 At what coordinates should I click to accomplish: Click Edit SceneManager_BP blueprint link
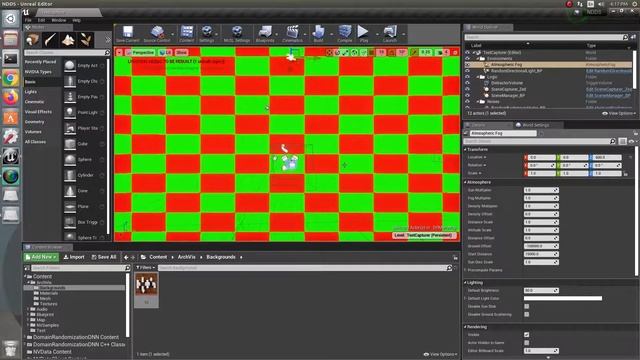coord(608,95)
